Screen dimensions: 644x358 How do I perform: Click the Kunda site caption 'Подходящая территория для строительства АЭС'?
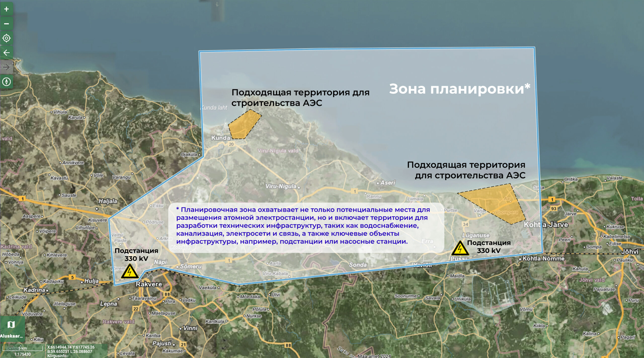click(x=300, y=98)
